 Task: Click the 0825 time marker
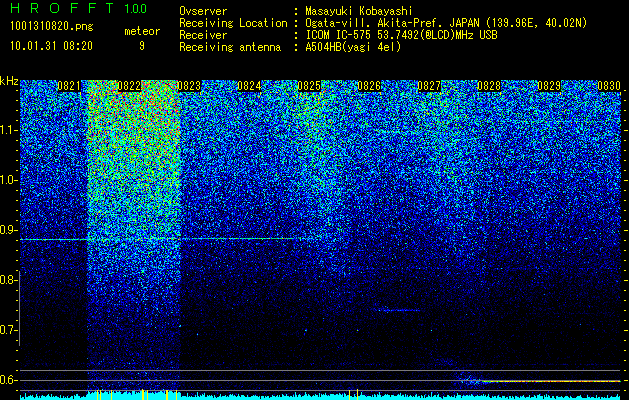tap(309, 86)
